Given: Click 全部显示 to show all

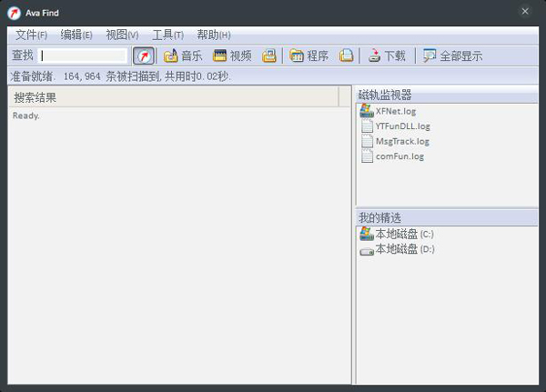Looking at the screenshot, I should [452, 55].
